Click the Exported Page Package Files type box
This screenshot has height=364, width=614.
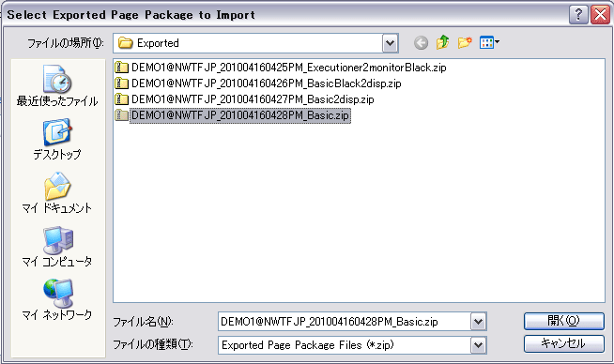coord(345,345)
